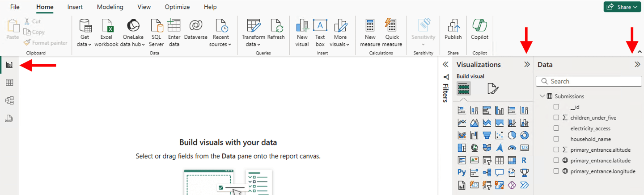Refresh the report data
This screenshot has height=195, width=644.
276,30
